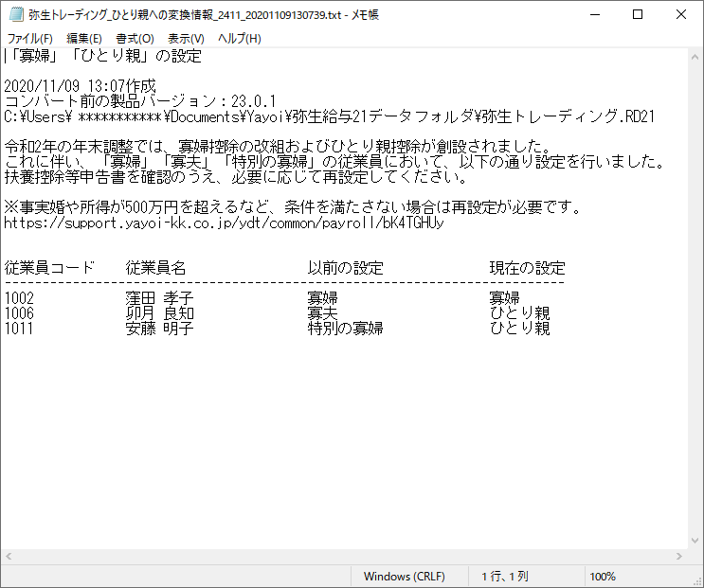Maximize the Notepad window

pos(638,15)
